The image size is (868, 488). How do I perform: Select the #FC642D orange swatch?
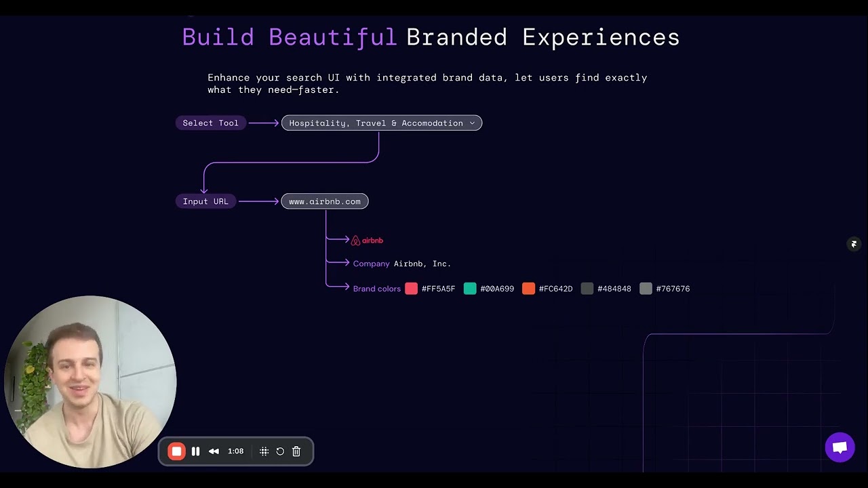coord(528,289)
